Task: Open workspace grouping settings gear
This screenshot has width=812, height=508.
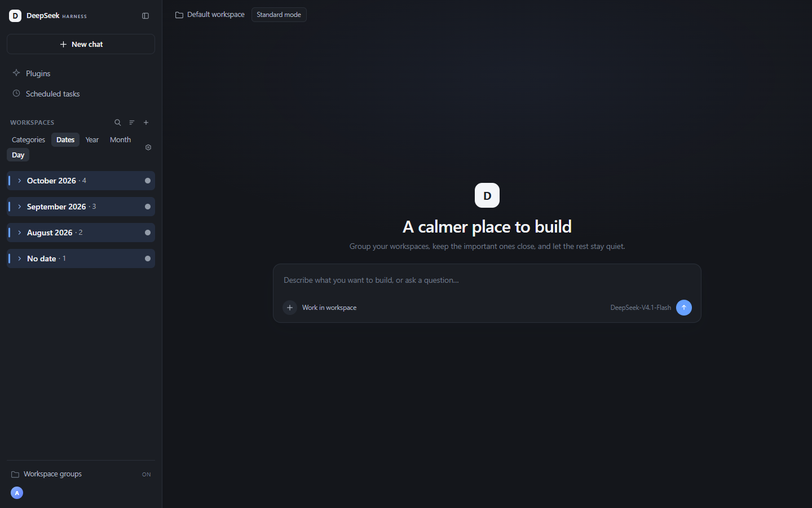Action: pyautogui.click(x=148, y=147)
